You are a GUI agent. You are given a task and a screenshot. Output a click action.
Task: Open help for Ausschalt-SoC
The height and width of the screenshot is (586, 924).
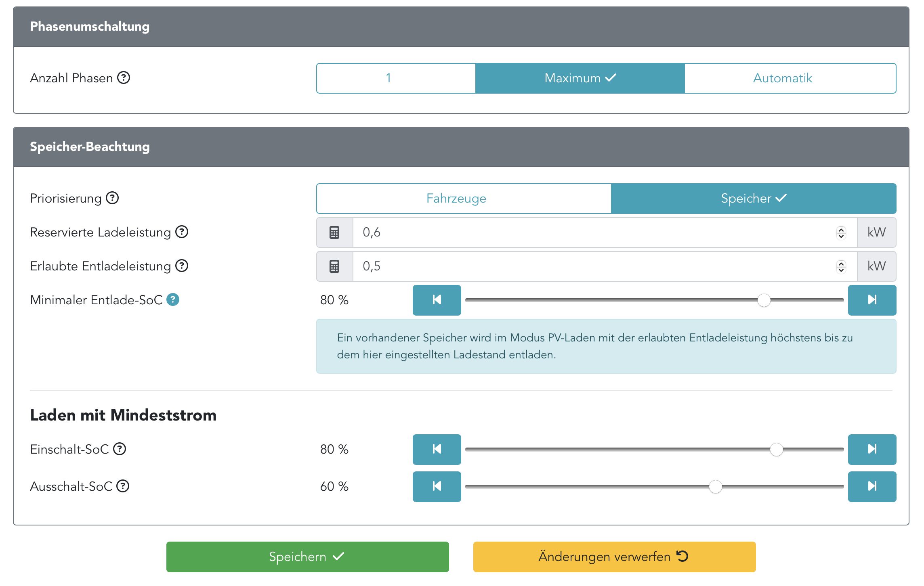click(123, 486)
